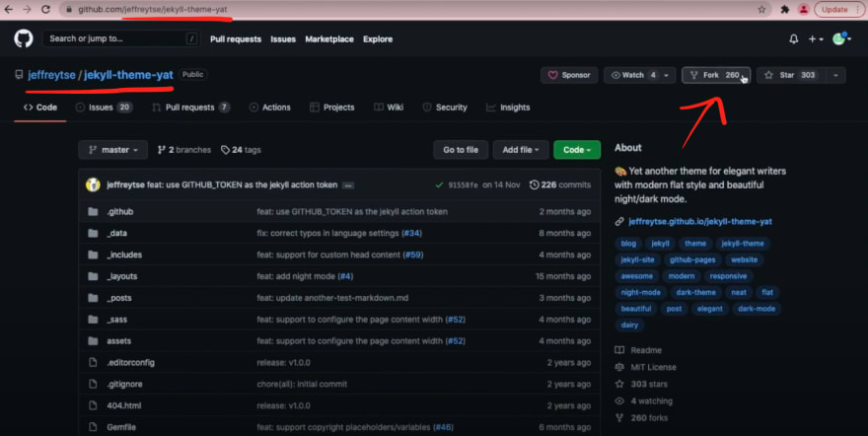Open the 226 commits history
The height and width of the screenshot is (436, 868).
560,184
